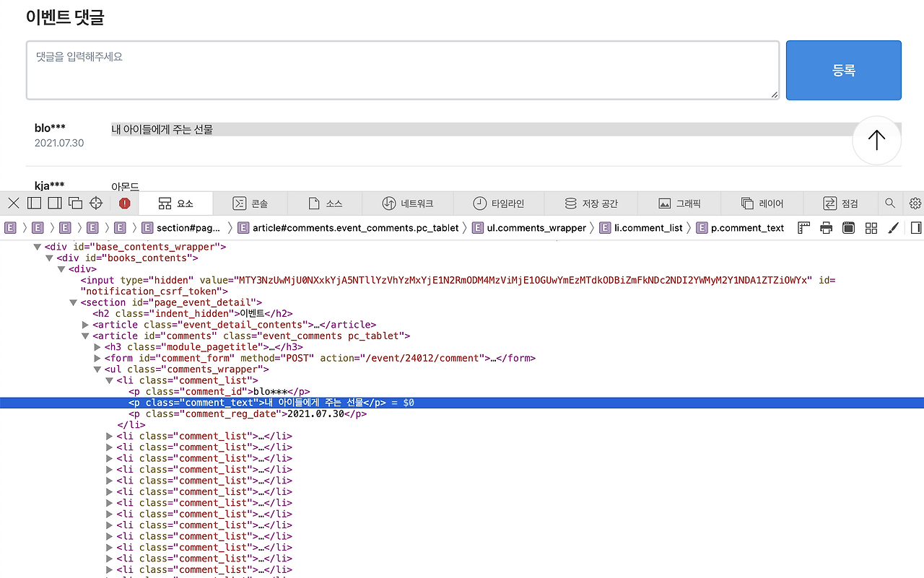Expand the article.event_detail_contents node
The image size is (924, 578).
[86, 325]
